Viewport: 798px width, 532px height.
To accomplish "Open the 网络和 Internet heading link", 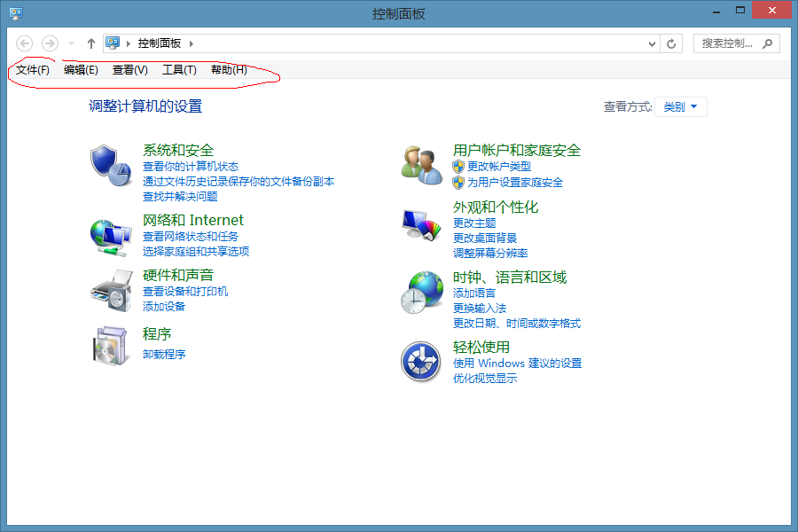I will 193,220.
